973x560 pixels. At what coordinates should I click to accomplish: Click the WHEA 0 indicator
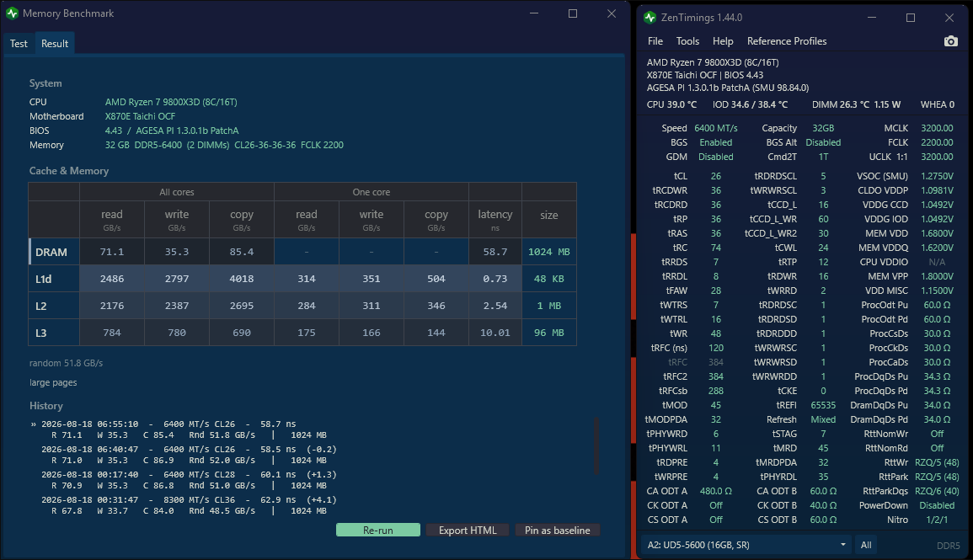[x=937, y=104]
